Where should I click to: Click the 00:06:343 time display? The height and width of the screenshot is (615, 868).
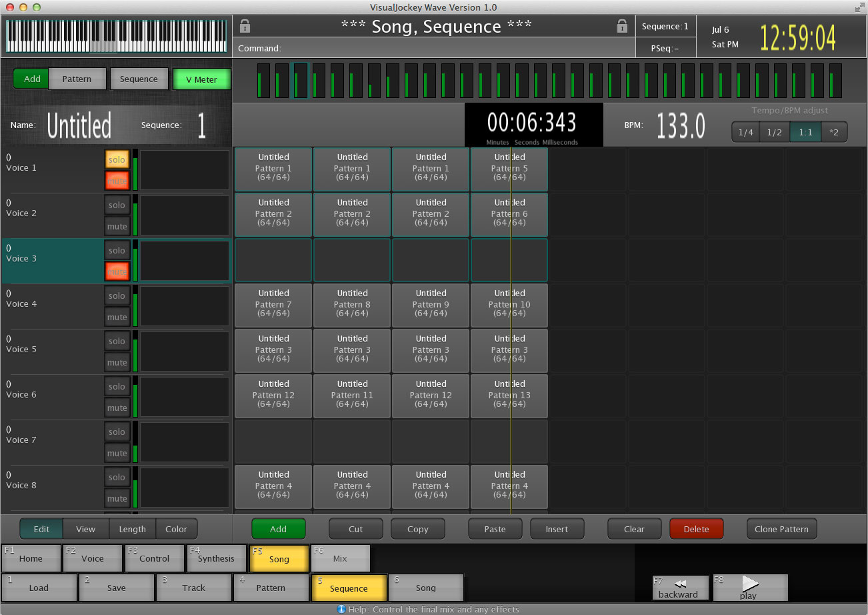[532, 122]
